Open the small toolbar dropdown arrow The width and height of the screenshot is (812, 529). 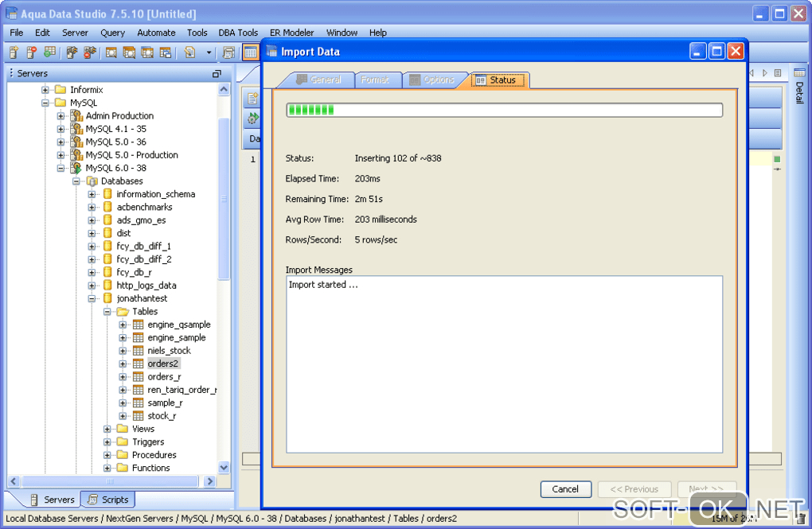click(x=209, y=53)
